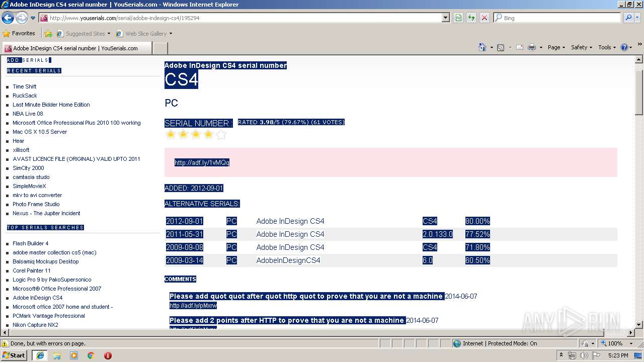Print the page with the printer icon
644x362 pixels.
tap(532, 47)
